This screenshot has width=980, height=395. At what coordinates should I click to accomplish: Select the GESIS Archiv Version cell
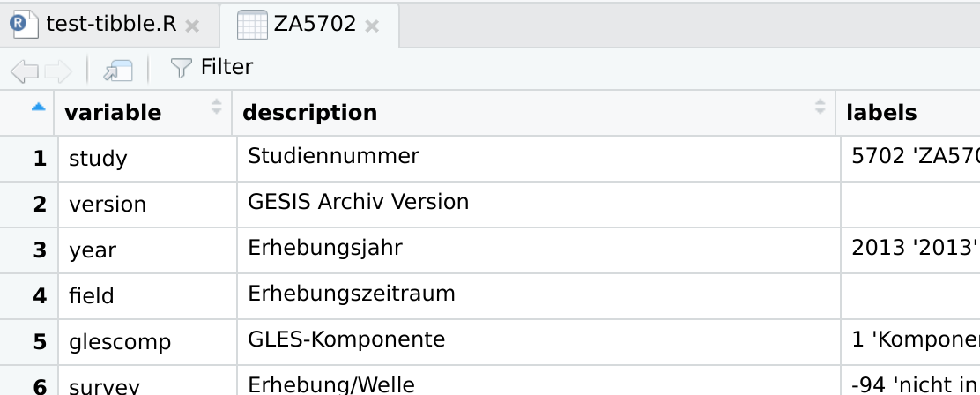358,203
